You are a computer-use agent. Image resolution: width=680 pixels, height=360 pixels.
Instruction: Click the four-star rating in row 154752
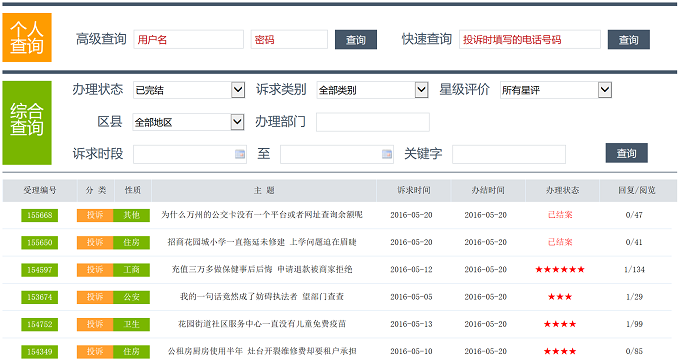point(560,324)
